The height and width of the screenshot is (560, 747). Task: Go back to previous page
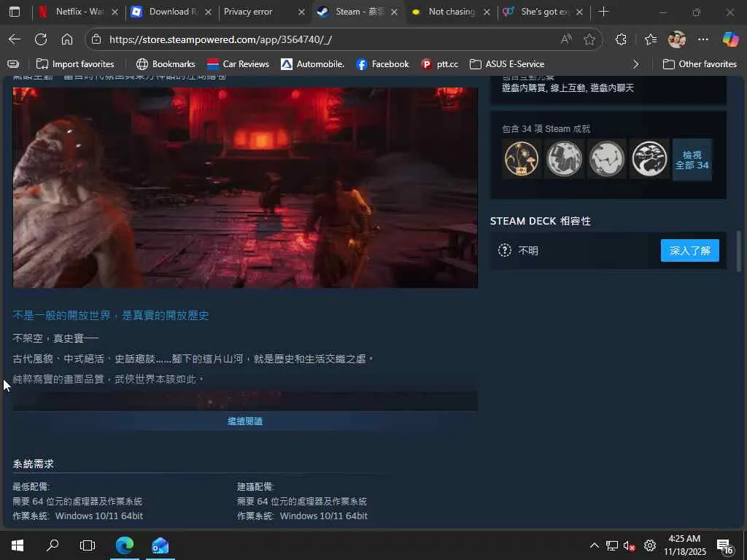click(15, 39)
